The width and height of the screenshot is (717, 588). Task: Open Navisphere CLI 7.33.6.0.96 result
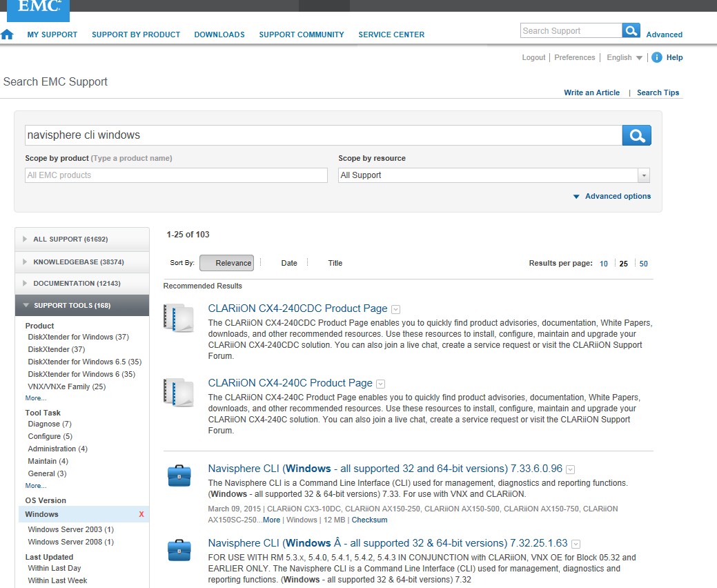(385, 469)
